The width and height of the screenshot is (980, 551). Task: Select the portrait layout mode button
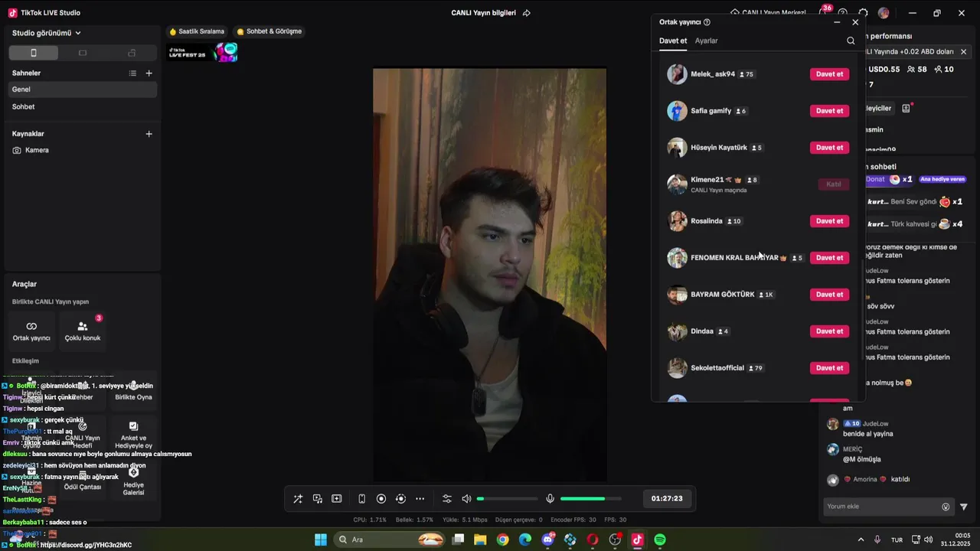(x=33, y=53)
